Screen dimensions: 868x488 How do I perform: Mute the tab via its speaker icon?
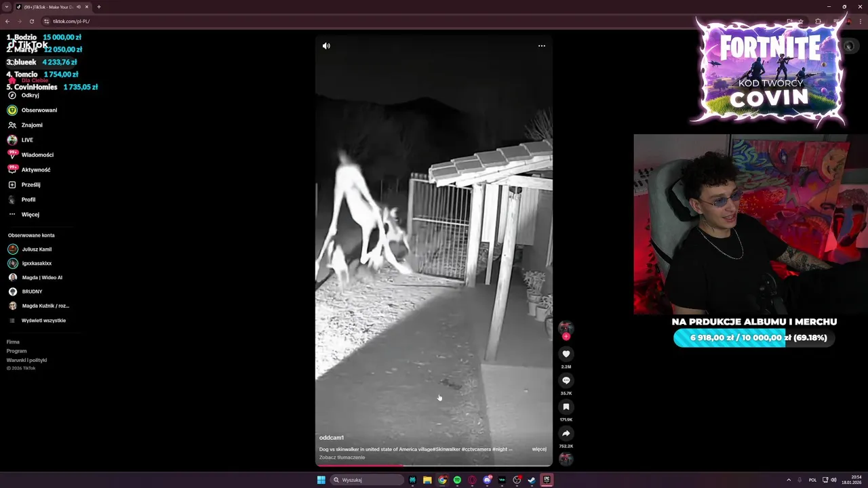79,7
